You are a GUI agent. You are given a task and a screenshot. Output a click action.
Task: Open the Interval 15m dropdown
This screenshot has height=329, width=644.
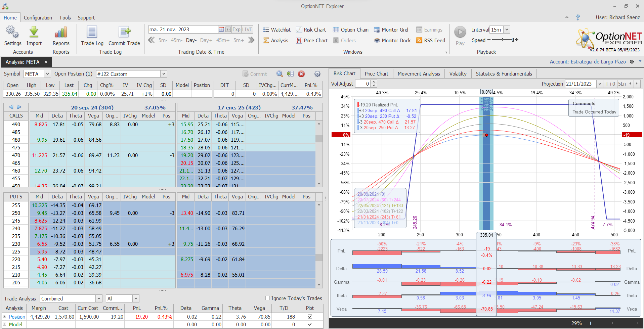507,30
